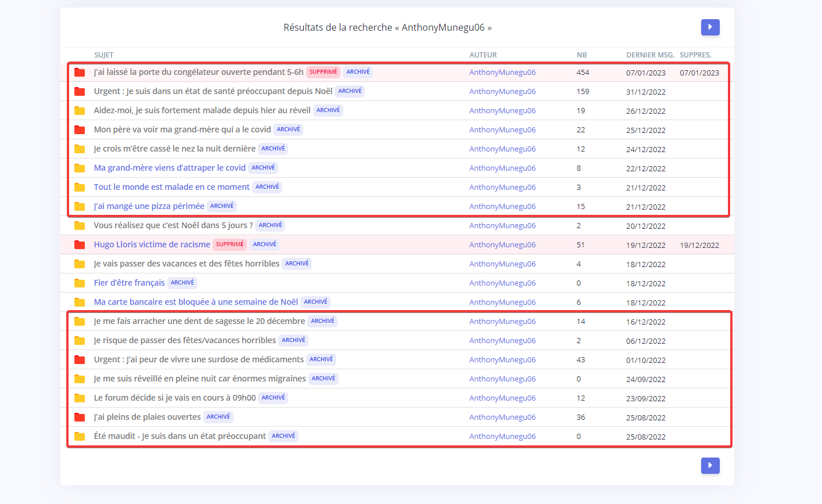The width and height of the screenshot is (822, 504).
Task: Click red folder icon beside Hugo Lloris topic
Action: coord(80,245)
